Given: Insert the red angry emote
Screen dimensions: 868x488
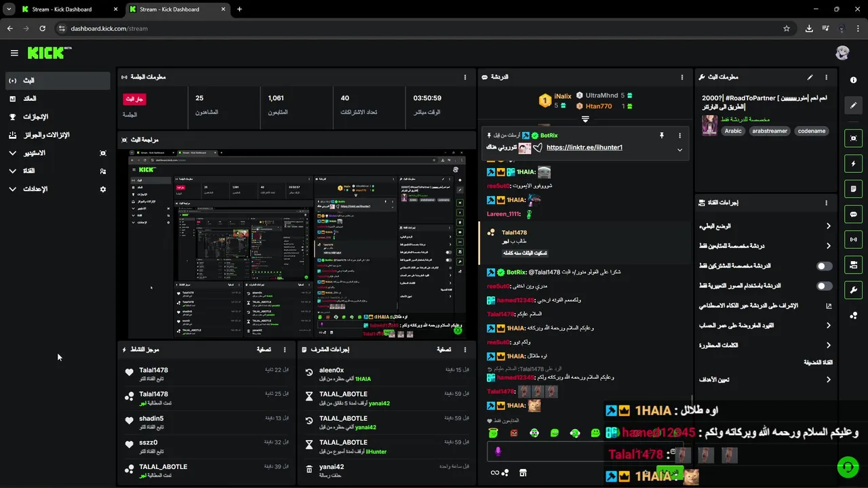Looking at the screenshot, I should [x=514, y=433].
